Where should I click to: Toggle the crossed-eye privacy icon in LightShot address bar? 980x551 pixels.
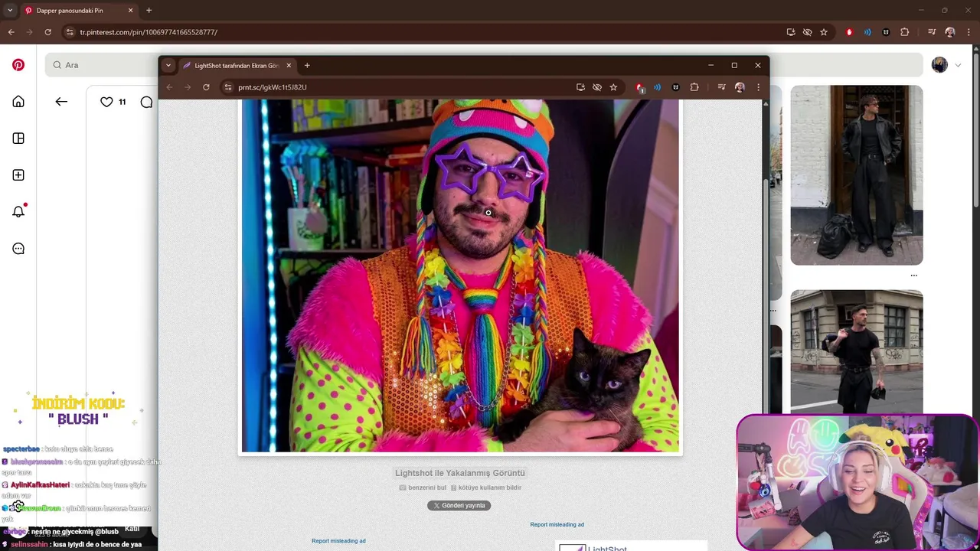coord(597,87)
